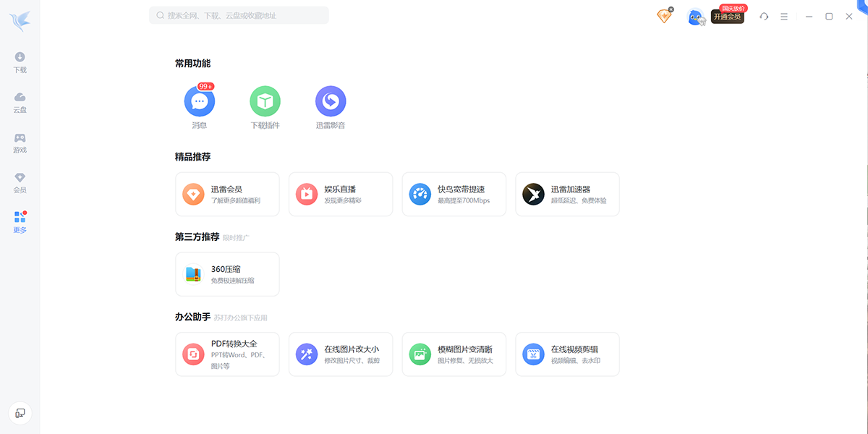
Task: Click the search box at top
Action: tap(239, 15)
